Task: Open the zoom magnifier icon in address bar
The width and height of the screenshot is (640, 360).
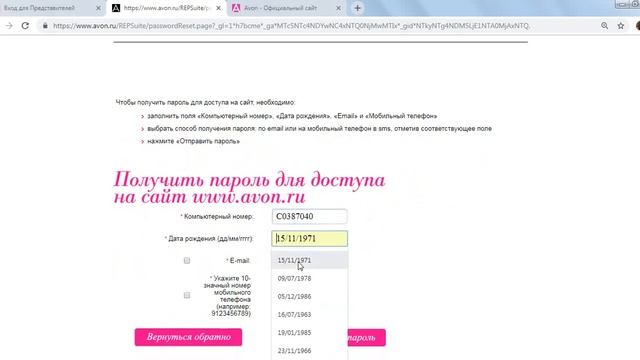Action: (x=604, y=26)
